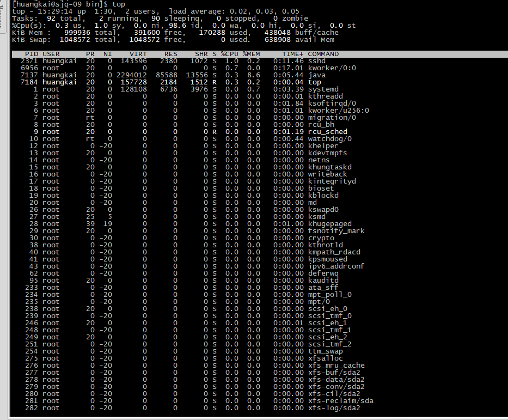Click the rcu_sched command entry

328,132
